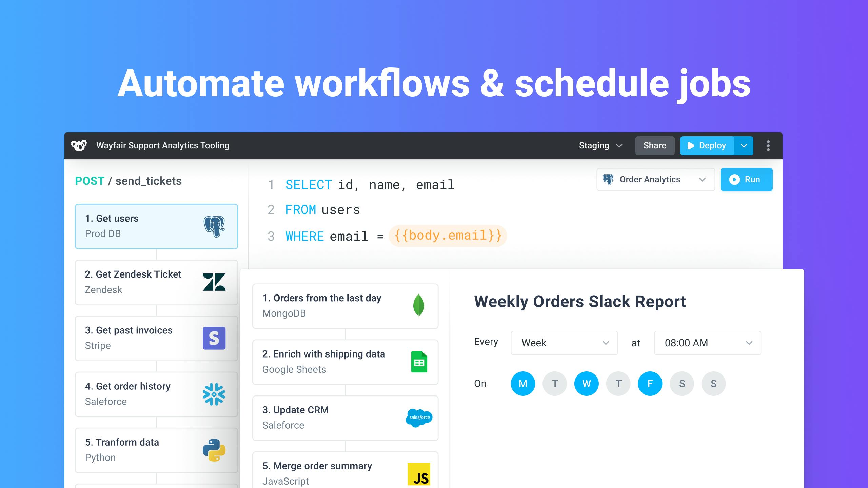Click the {{body.email}} template variable
Viewport: 868px width, 488px height.
(448, 236)
